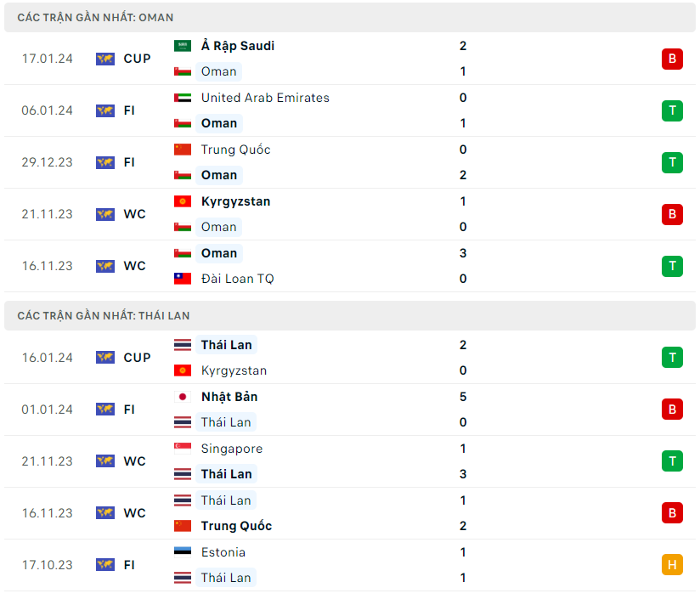The height and width of the screenshot is (599, 700).
Task: Click the Estonia team name
Action: coord(223,552)
